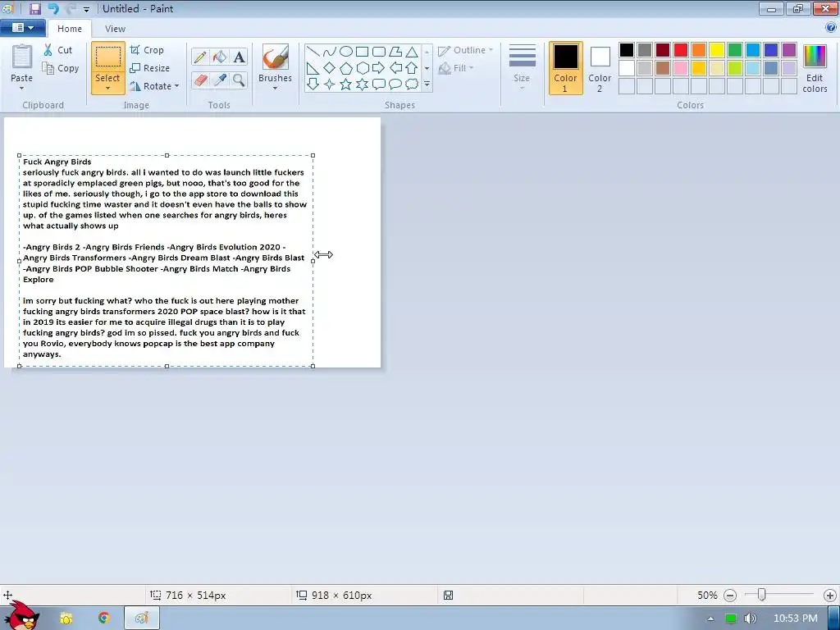Choose the Hexagon shape
This screenshot has height=630, width=840.
362,68
